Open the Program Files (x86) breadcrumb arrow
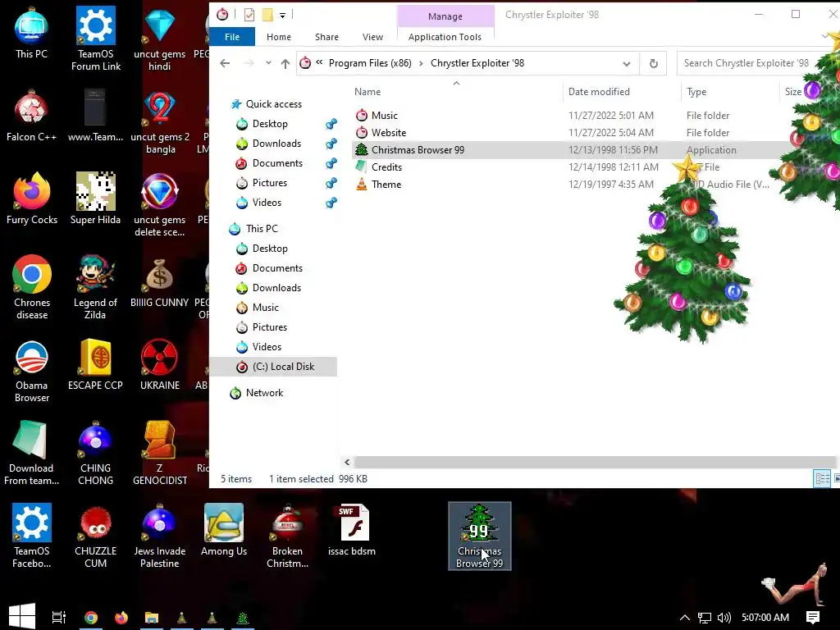The width and height of the screenshot is (840, 630). coord(421,63)
